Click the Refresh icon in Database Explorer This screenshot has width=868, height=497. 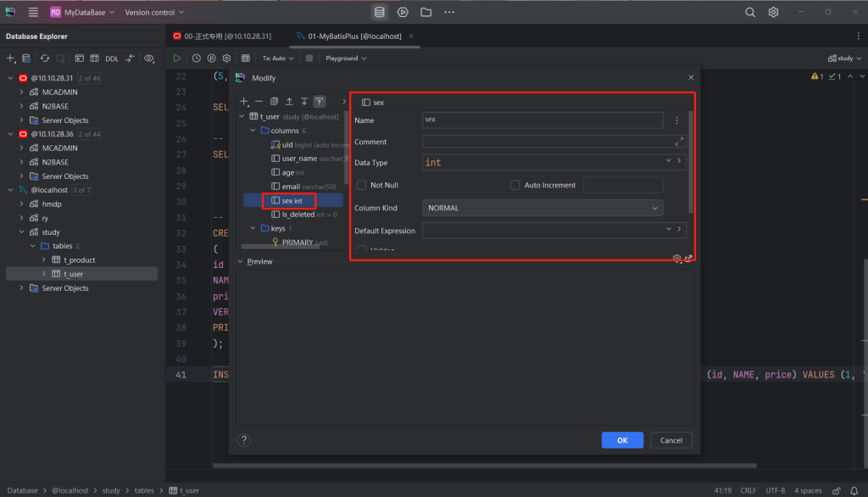point(44,59)
